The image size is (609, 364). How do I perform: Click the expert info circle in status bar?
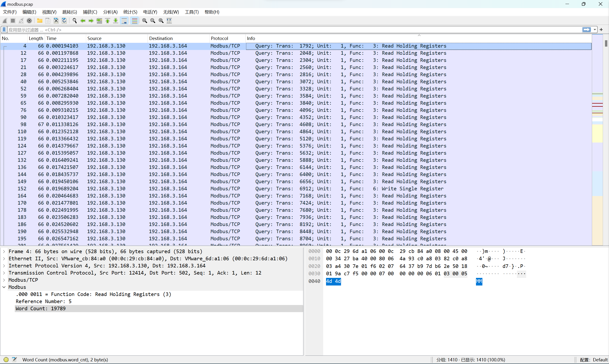[x=6, y=359]
